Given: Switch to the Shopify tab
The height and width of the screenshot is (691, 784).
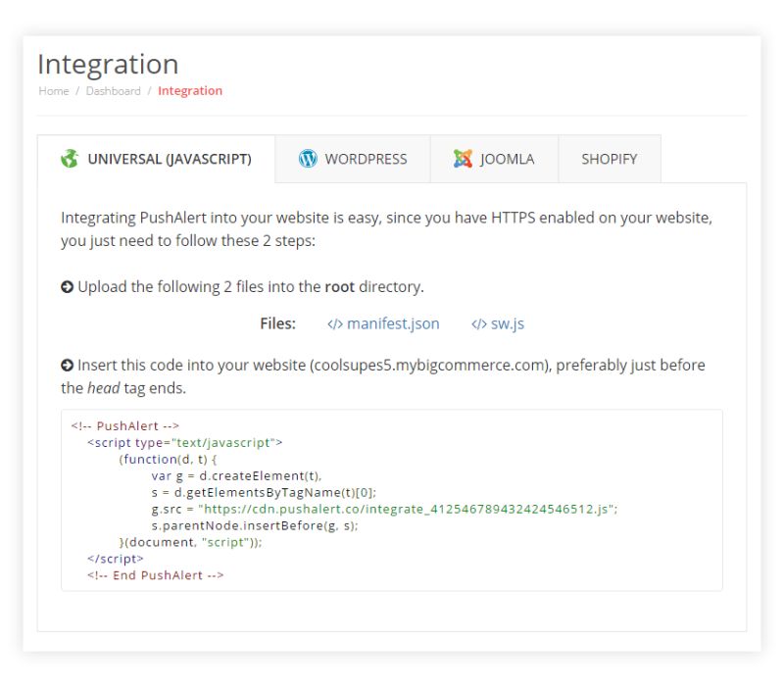Looking at the screenshot, I should 610,159.
